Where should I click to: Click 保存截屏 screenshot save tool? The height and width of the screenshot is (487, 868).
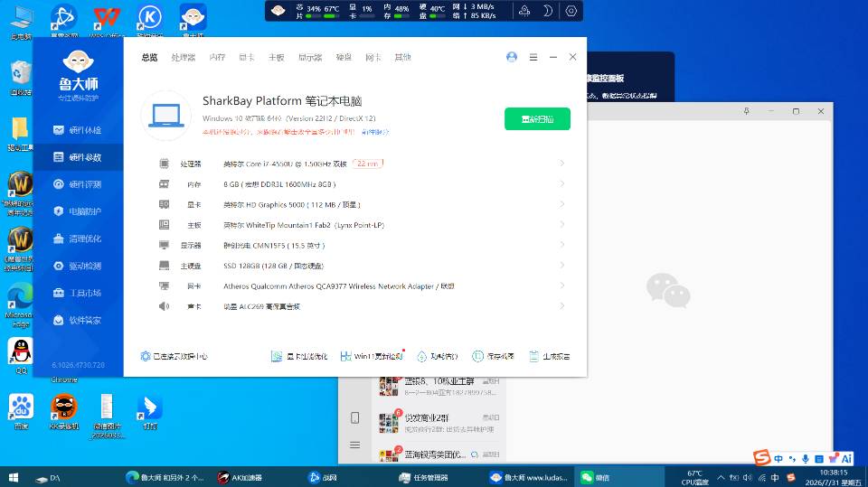click(x=494, y=356)
